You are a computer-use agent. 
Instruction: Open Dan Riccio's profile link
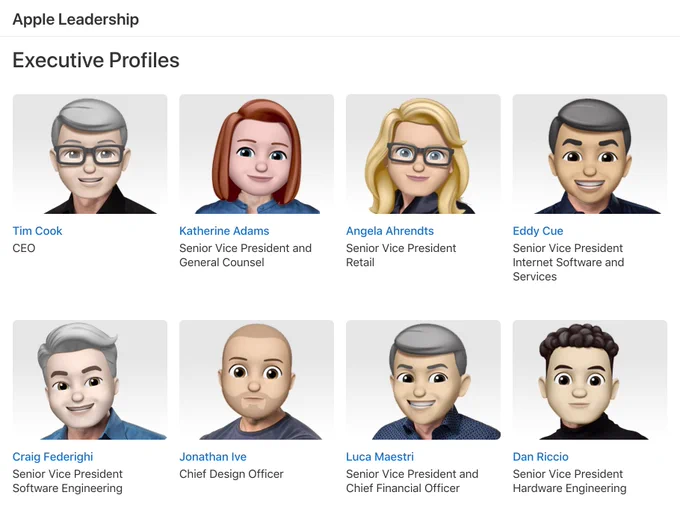[x=540, y=457]
